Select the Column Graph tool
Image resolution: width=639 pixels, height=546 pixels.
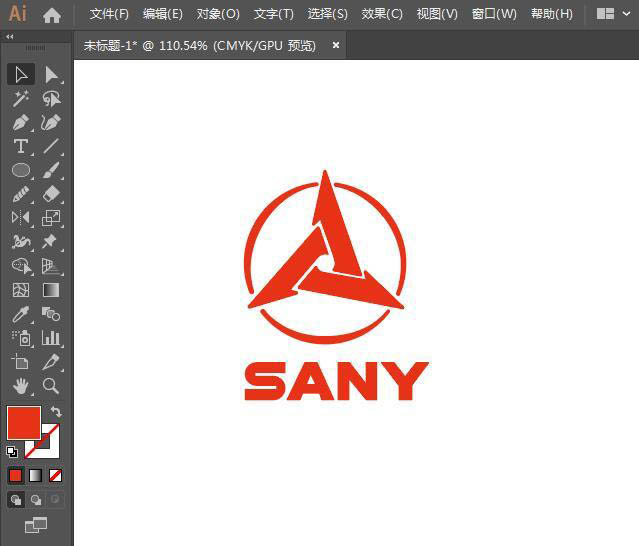[51, 338]
